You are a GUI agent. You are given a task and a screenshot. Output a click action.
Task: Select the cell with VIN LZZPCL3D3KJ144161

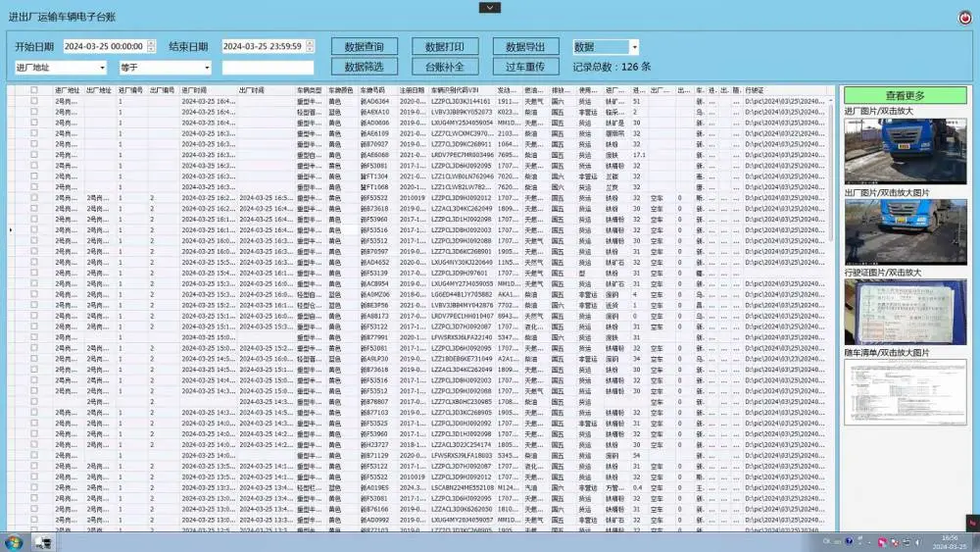coord(462,101)
